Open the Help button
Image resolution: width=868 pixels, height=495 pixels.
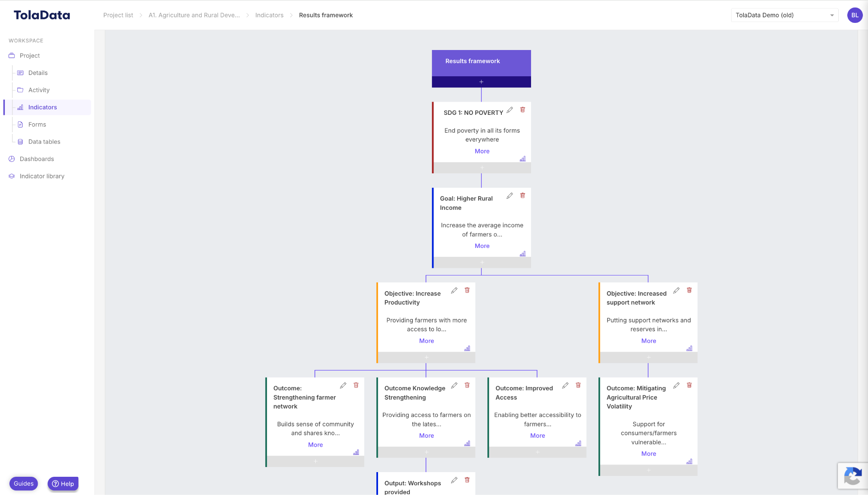coord(63,484)
